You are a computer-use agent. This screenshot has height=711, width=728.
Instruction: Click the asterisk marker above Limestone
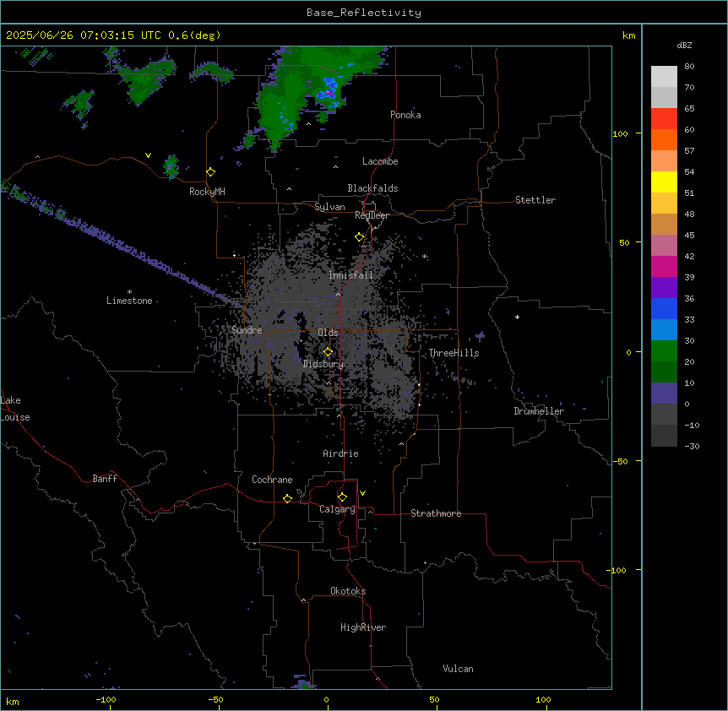click(x=129, y=291)
